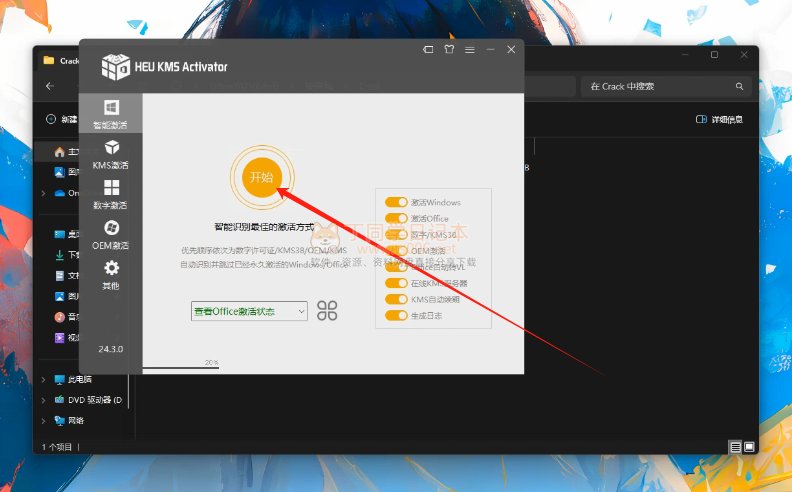Toggle the 数字/KMS38 switch
This screenshot has height=492, width=792.
(396, 234)
